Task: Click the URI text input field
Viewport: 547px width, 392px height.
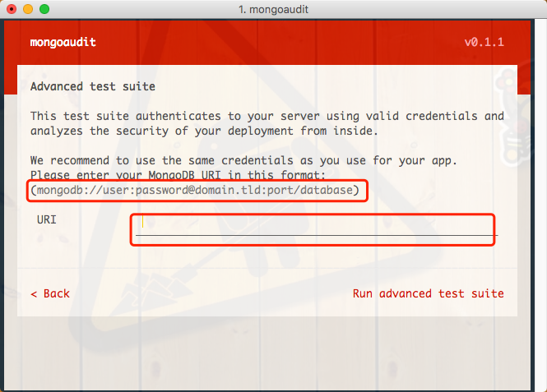Action: pos(317,225)
